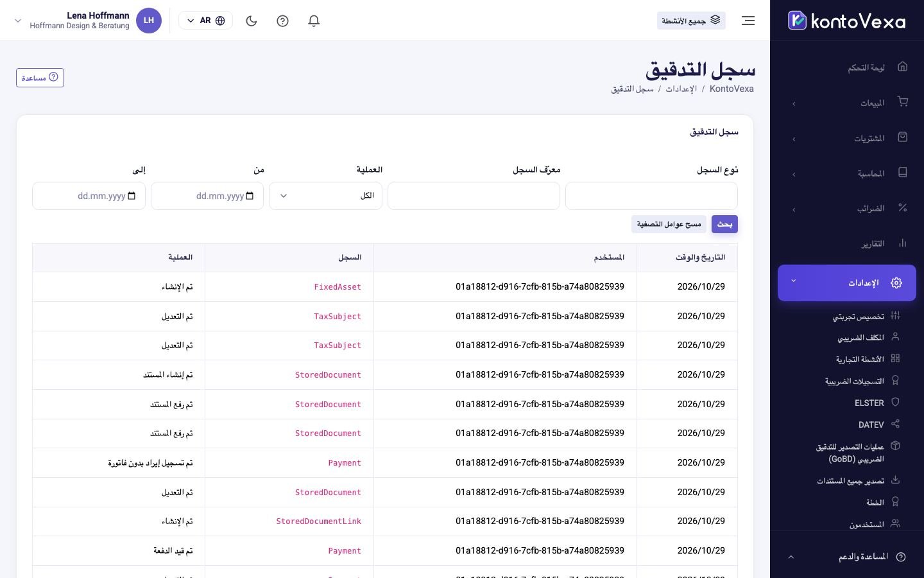Image resolution: width=924 pixels, height=578 pixels.
Task: Open notifications bell icon
Action: tap(314, 21)
